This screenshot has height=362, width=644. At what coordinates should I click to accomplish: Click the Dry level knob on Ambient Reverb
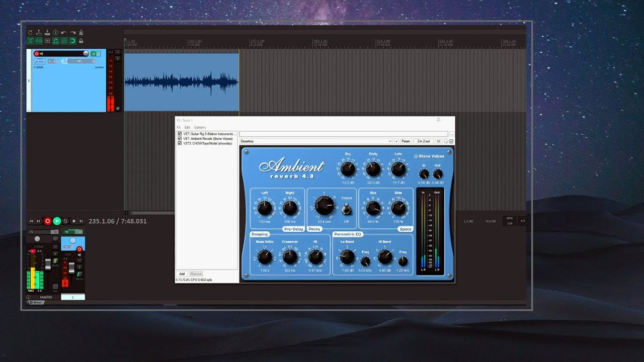(x=348, y=169)
